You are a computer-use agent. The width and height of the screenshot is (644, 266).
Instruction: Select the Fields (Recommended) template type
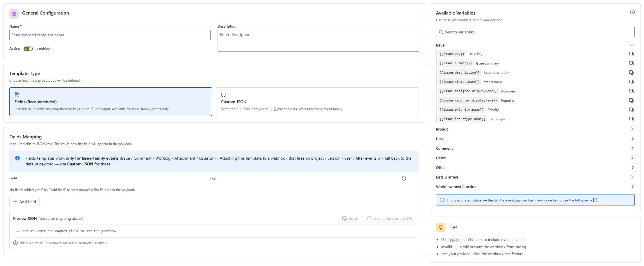[x=111, y=102]
